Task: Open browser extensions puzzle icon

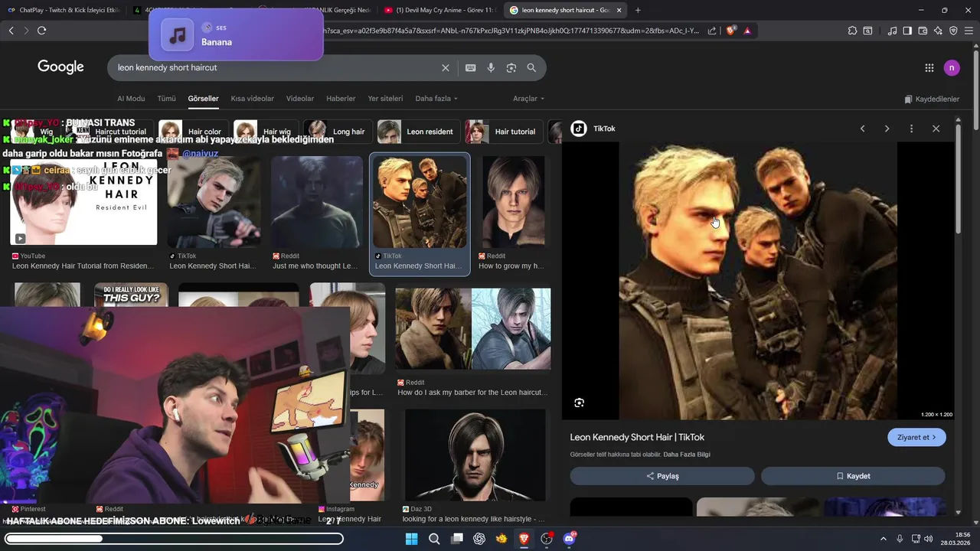Action: 852,31
